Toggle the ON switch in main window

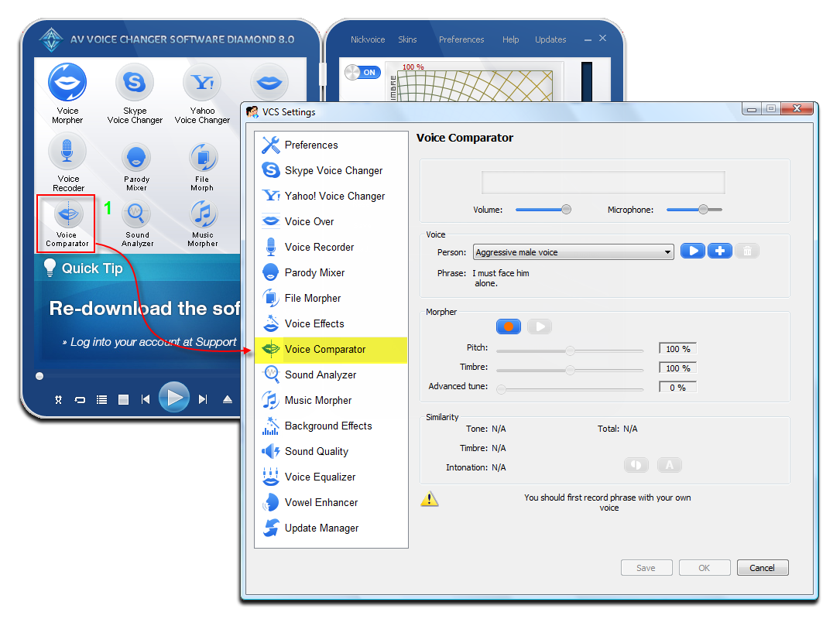tap(362, 72)
